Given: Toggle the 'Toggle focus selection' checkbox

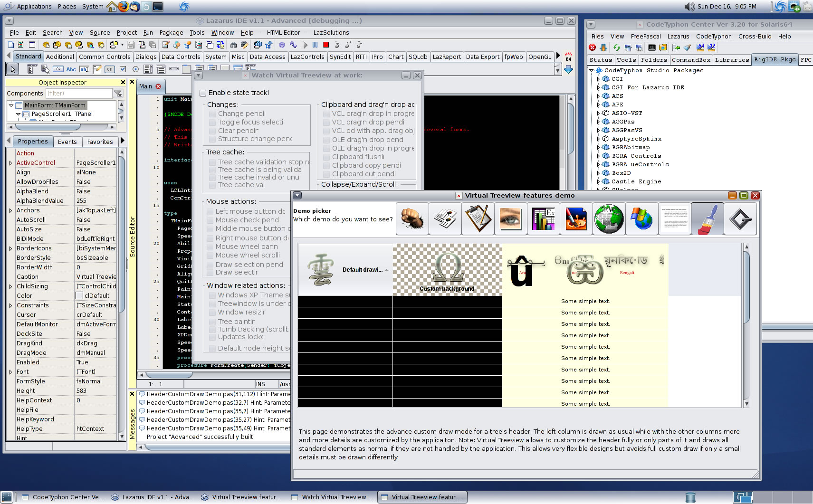Looking at the screenshot, I should (x=212, y=123).
